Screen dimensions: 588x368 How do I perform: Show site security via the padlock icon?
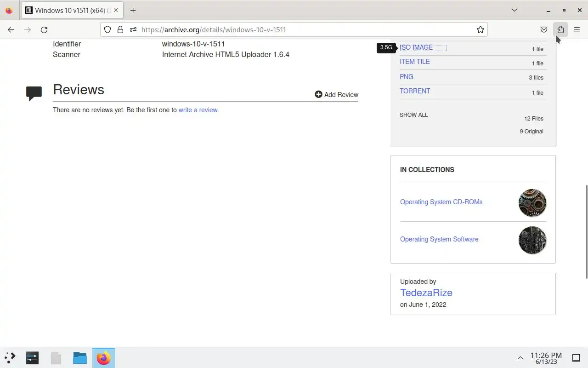tap(120, 29)
